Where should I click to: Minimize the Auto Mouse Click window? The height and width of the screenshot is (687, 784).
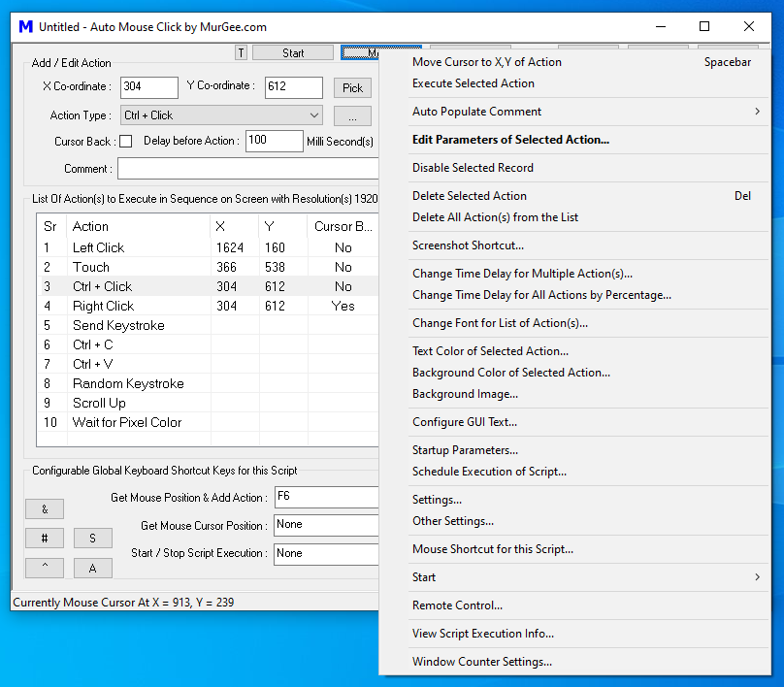tap(661, 26)
